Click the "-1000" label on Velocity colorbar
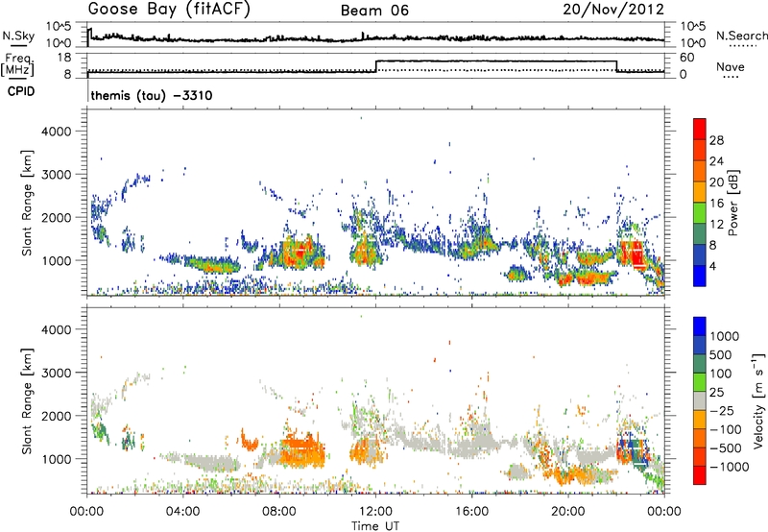The width and height of the screenshot is (768, 532). point(729,467)
